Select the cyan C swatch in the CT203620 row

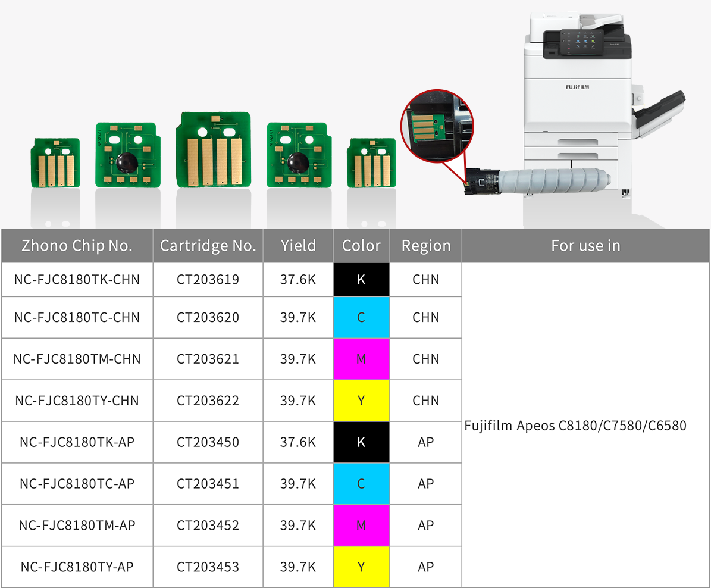pos(361,317)
